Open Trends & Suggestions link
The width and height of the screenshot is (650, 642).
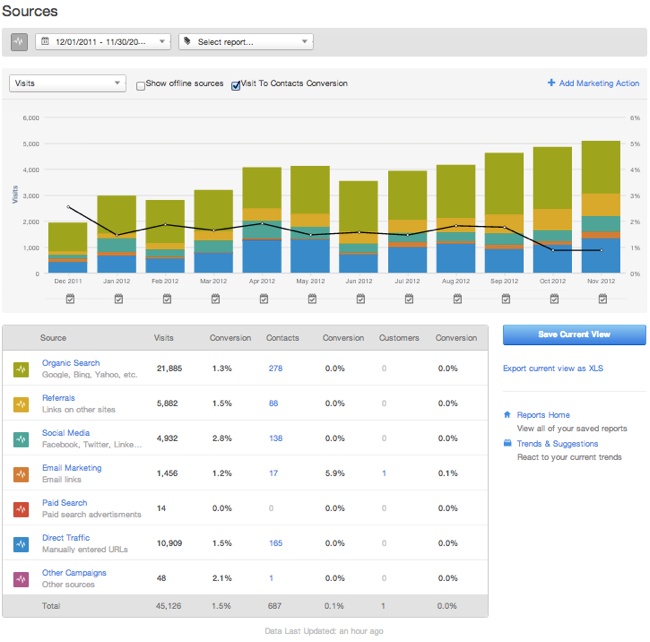pyautogui.click(x=558, y=444)
